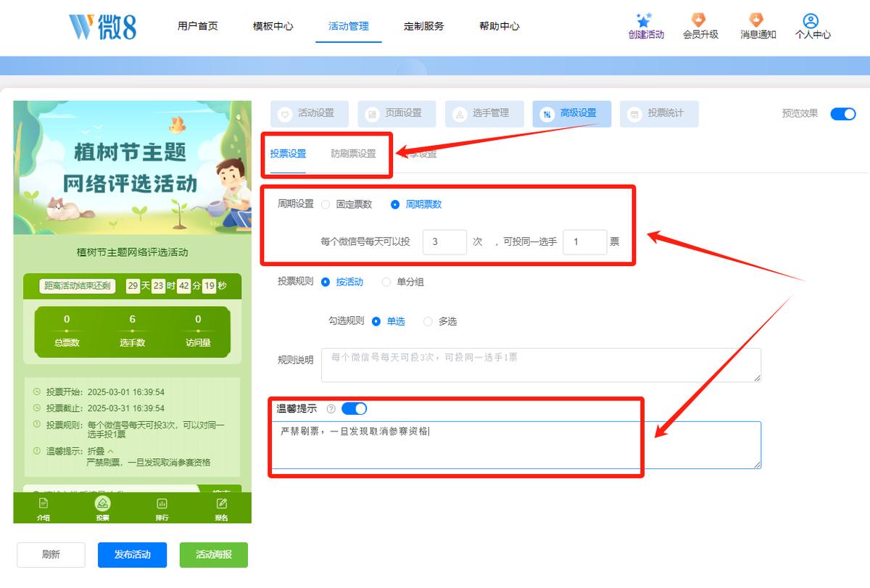
Task: Click the 活动海报 button
Action: point(214,555)
